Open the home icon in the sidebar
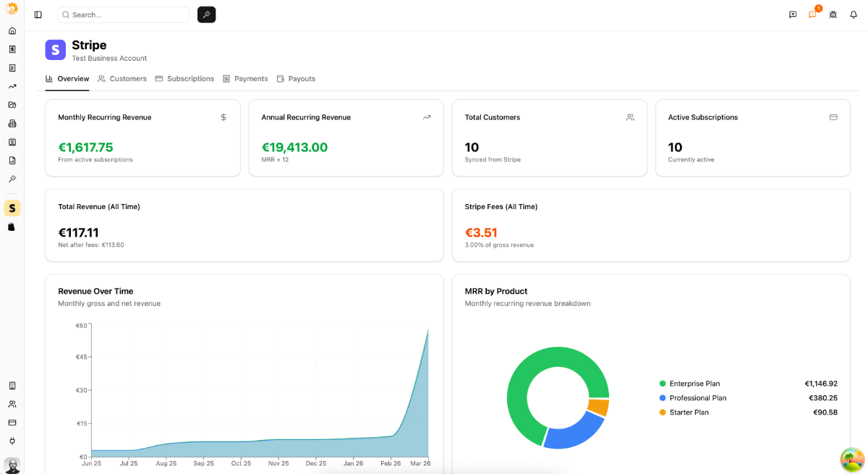The height and width of the screenshot is (474, 868). click(12, 31)
